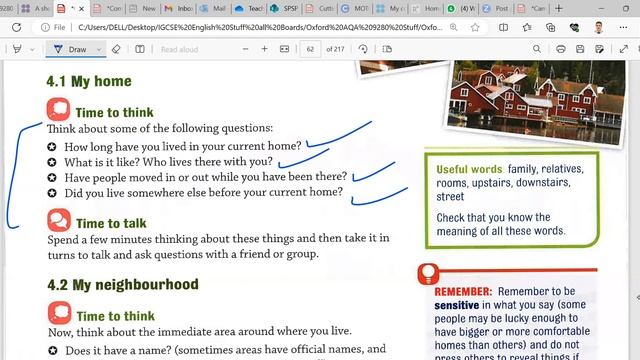640x360 pixels.
Task: Open Settings and more ellipsis menu
Action: [x=623, y=27]
